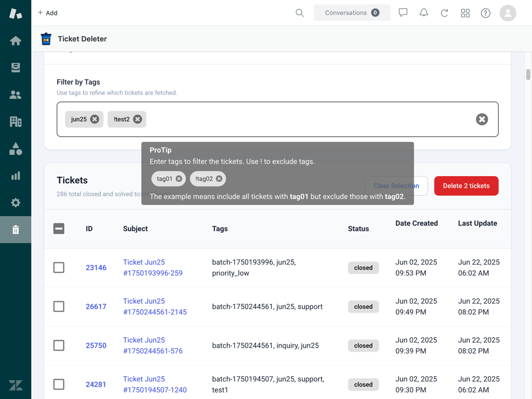Open Customers icon in sidebar
Screen dimensions: 532x399
coord(16,95)
